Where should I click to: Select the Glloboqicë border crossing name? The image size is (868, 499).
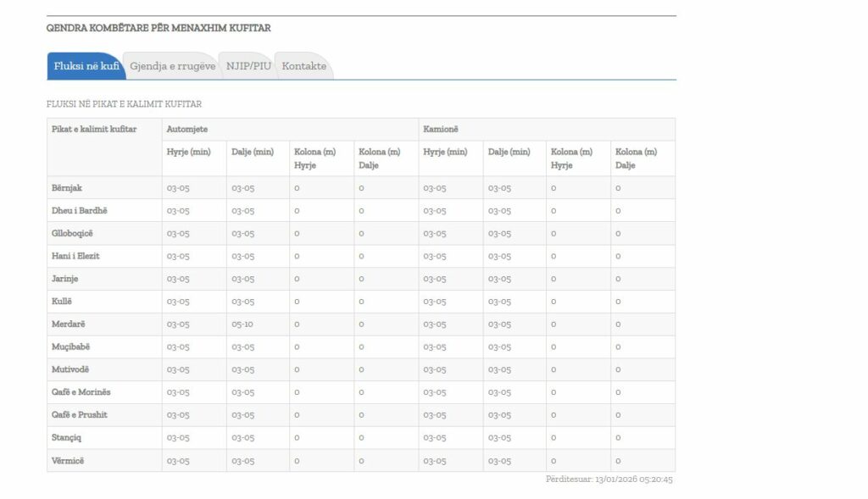click(73, 234)
